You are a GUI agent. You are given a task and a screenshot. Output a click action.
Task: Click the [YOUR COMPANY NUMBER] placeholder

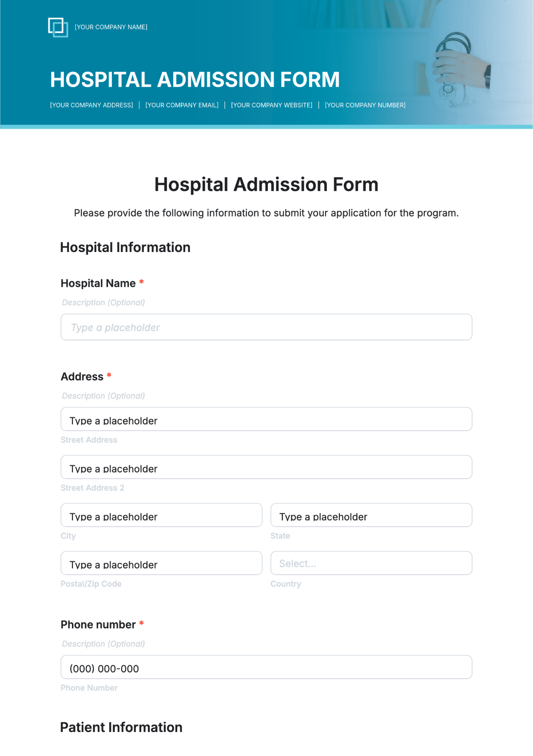tap(365, 105)
